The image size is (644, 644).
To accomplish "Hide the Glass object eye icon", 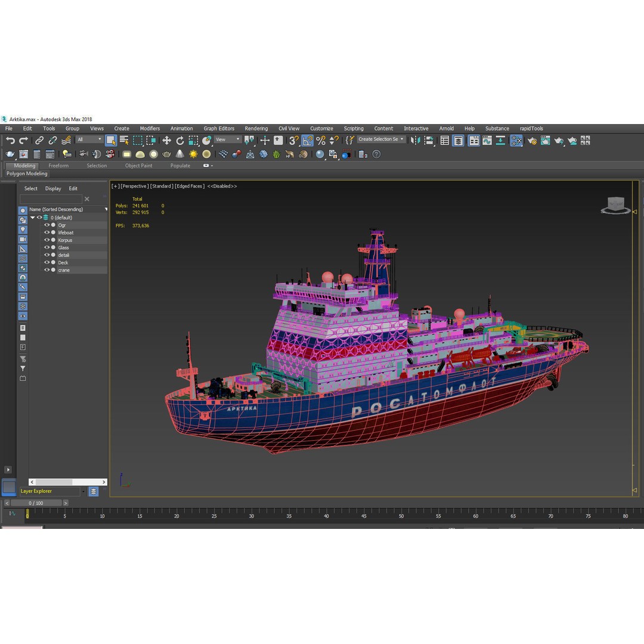I will [x=47, y=247].
